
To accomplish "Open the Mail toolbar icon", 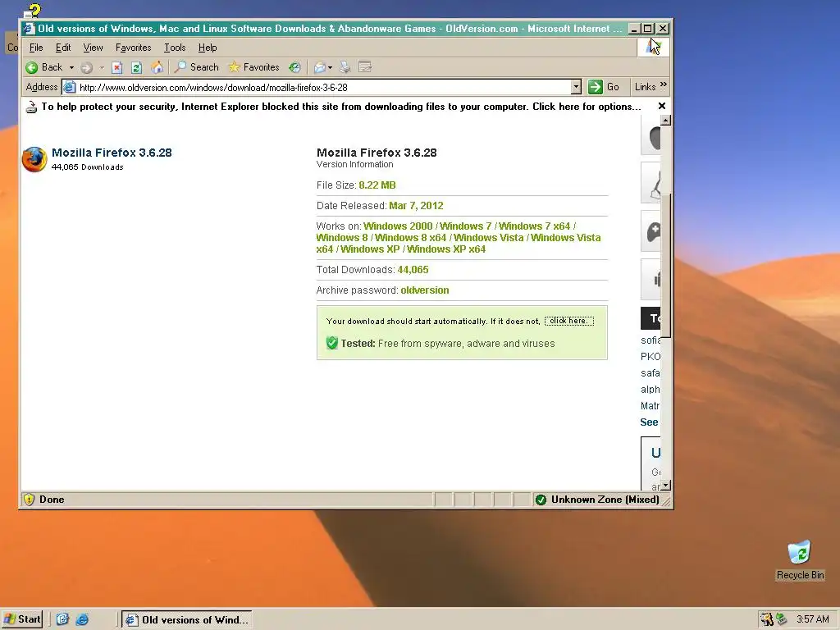I will (x=320, y=67).
